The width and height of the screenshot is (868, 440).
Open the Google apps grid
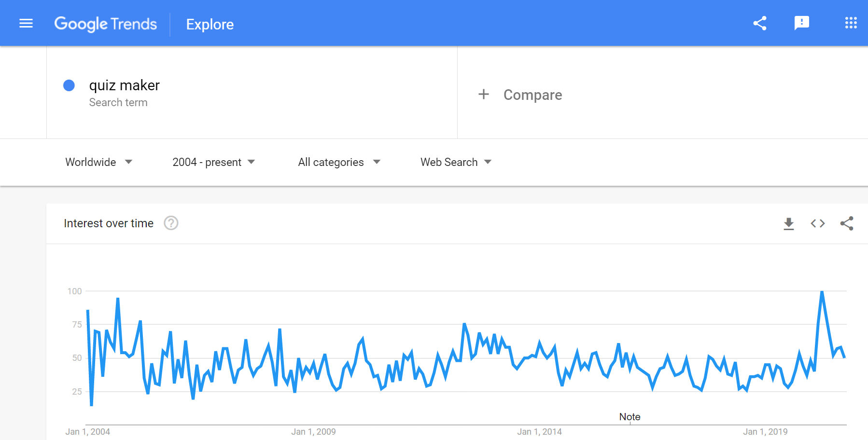pos(851,23)
